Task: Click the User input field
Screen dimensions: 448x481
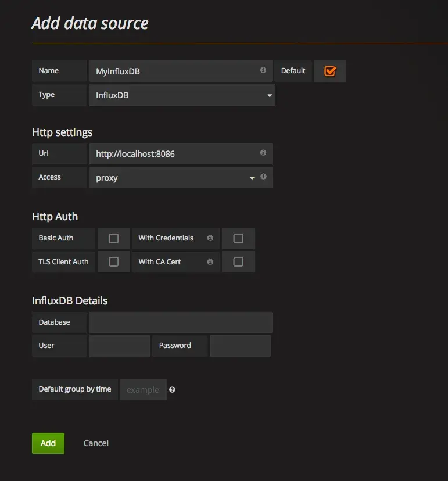Action: [120, 346]
